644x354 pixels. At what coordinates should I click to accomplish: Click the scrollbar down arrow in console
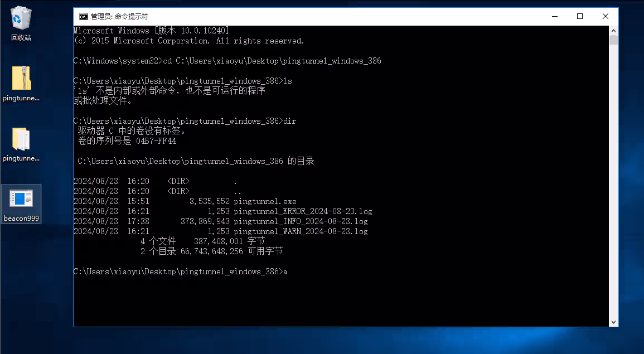click(613, 322)
